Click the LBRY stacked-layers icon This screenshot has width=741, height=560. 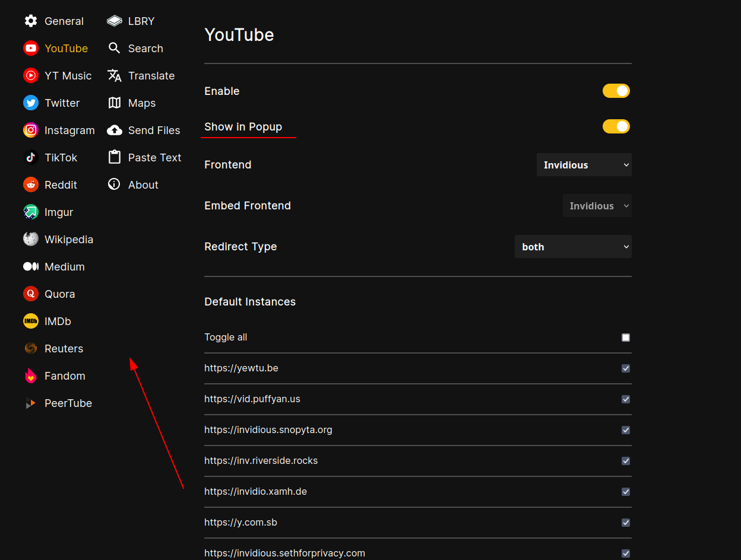pos(114,21)
